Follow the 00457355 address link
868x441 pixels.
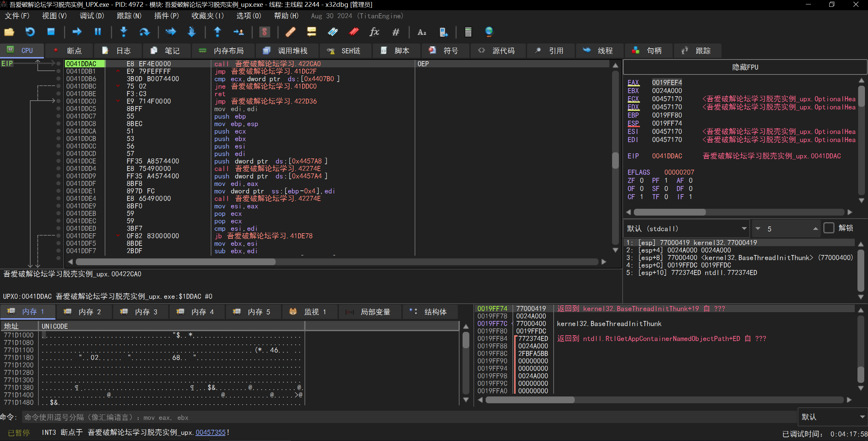(210, 432)
